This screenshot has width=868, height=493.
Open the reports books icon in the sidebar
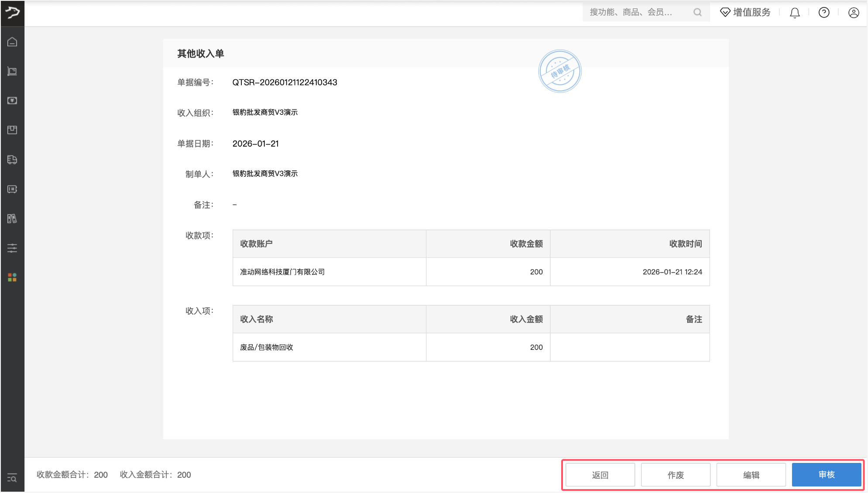(x=12, y=219)
